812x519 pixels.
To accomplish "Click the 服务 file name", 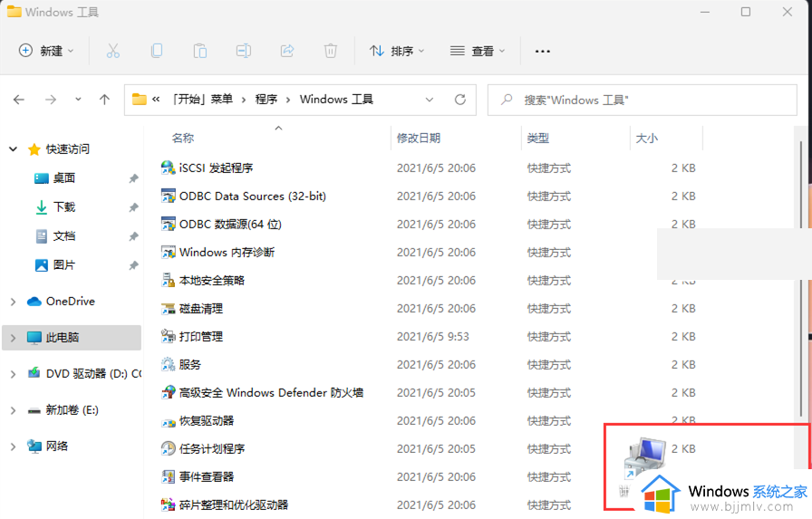I will [190, 364].
